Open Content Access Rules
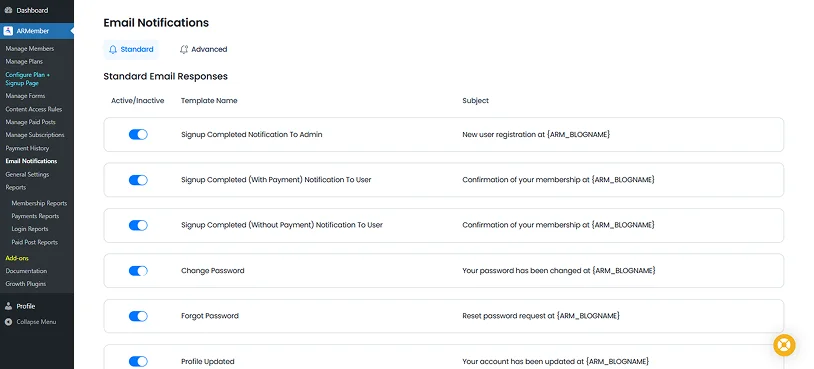Viewport: 814px width, 369px height. click(x=34, y=110)
